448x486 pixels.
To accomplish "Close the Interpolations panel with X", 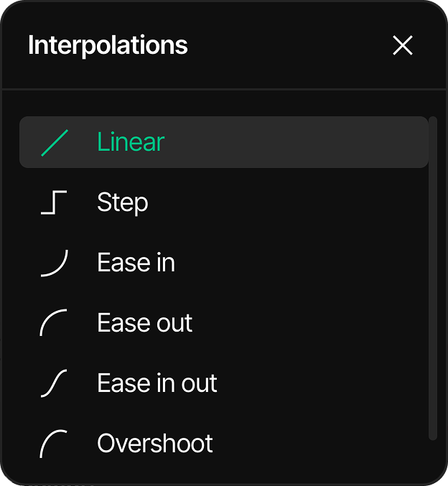I will pyautogui.click(x=403, y=45).
